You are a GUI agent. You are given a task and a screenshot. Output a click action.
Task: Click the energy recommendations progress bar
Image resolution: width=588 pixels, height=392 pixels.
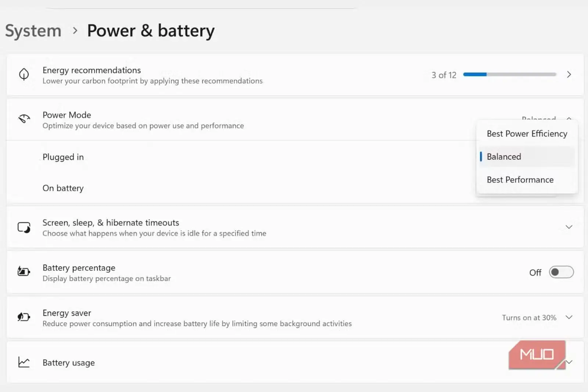click(509, 75)
